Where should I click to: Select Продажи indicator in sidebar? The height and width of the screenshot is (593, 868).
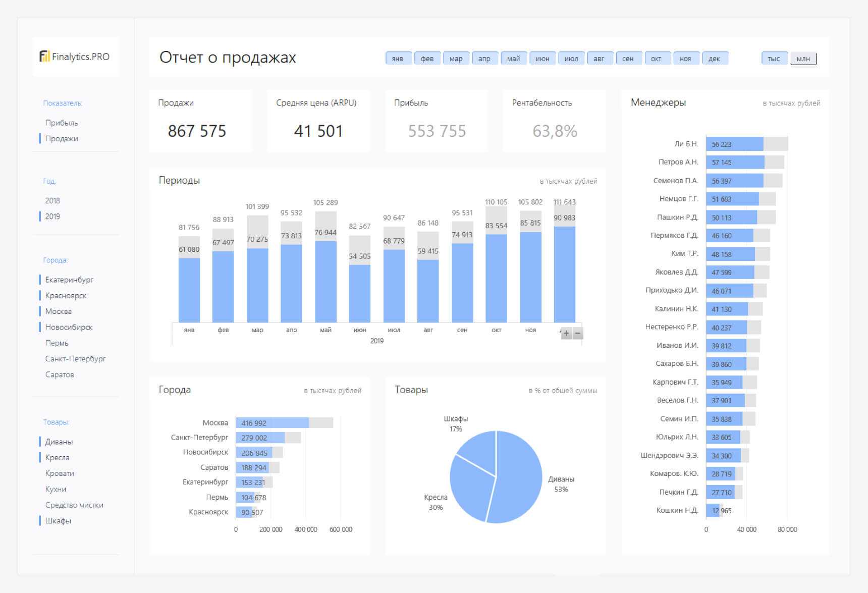[62, 138]
